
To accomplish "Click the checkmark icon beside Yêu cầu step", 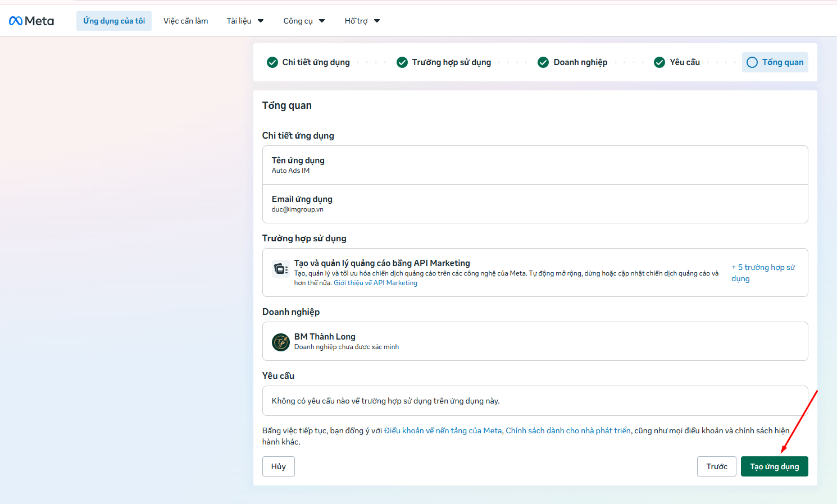I will tap(659, 62).
